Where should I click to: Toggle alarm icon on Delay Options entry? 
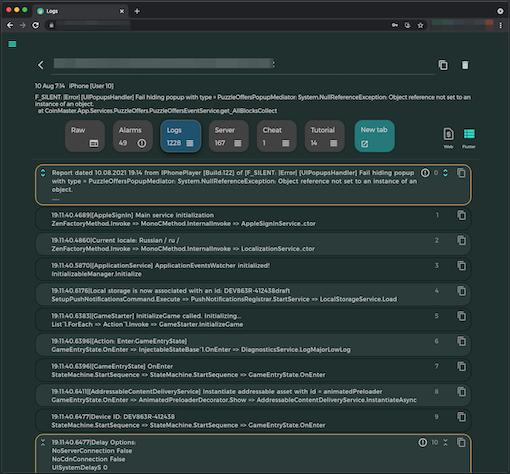[x=423, y=442]
